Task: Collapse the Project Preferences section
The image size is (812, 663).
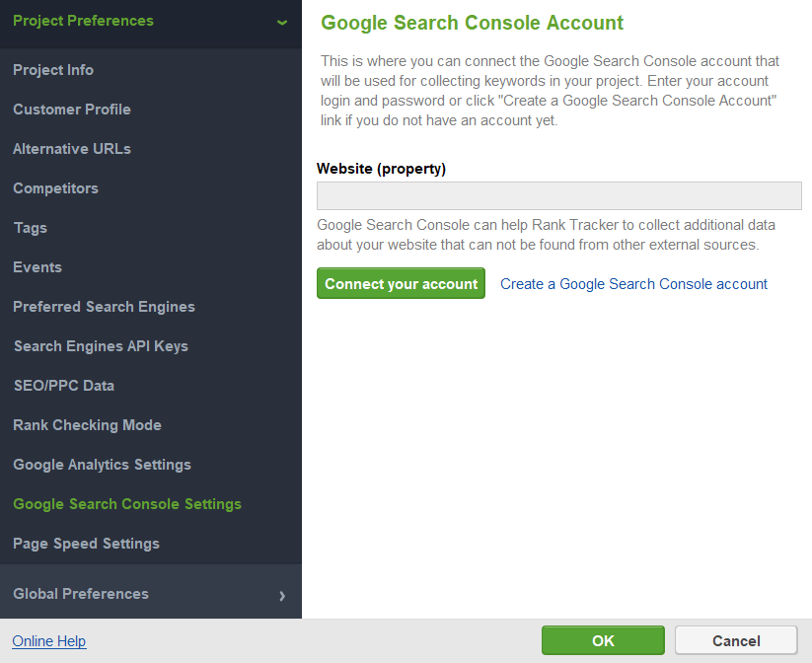Action: coord(150,22)
